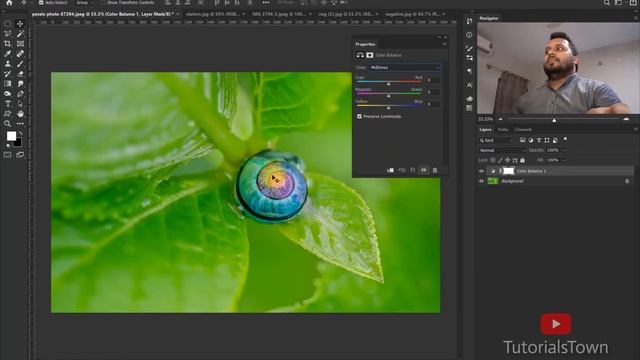640x360 pixels.
Task: Select the Lasso tool
Action: tap(7, 33)
